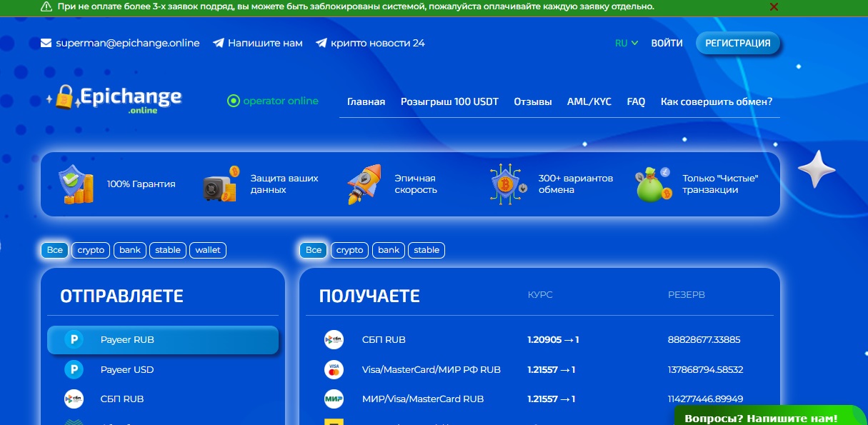The height and width of the screenshot is (425, 868).
Task: Open Розыгрыш 100 USDT menu item
Action: pos(449,101)
